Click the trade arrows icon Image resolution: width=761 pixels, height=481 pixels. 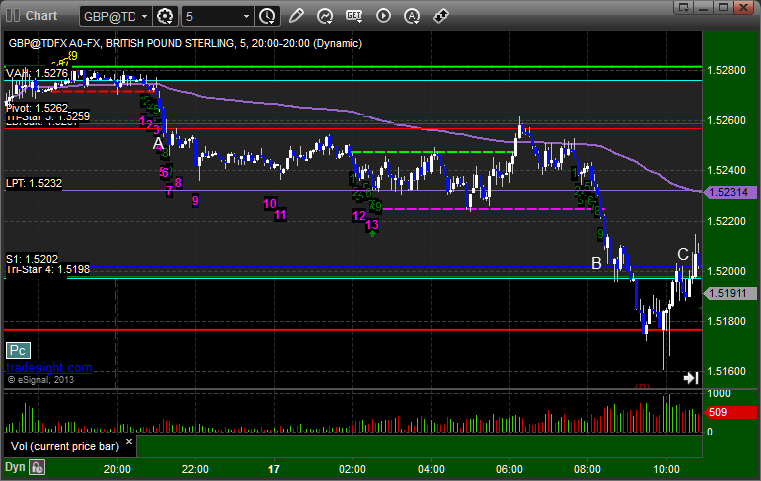441,16
